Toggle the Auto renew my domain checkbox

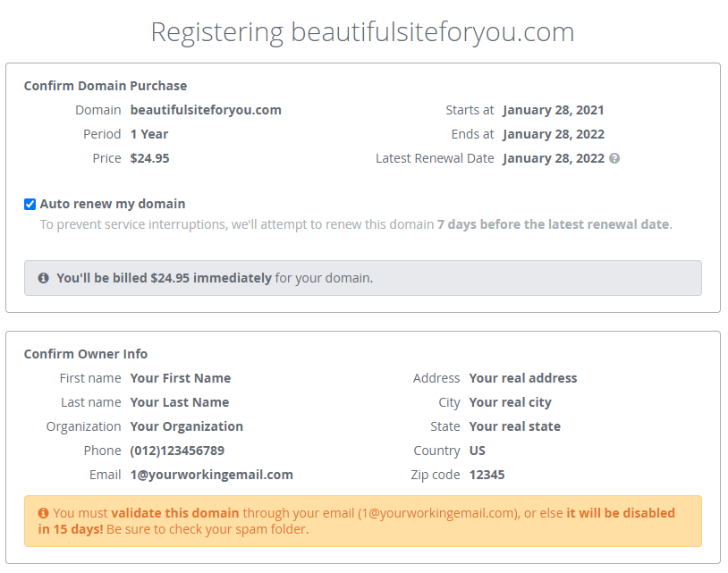tap(30, 204)
